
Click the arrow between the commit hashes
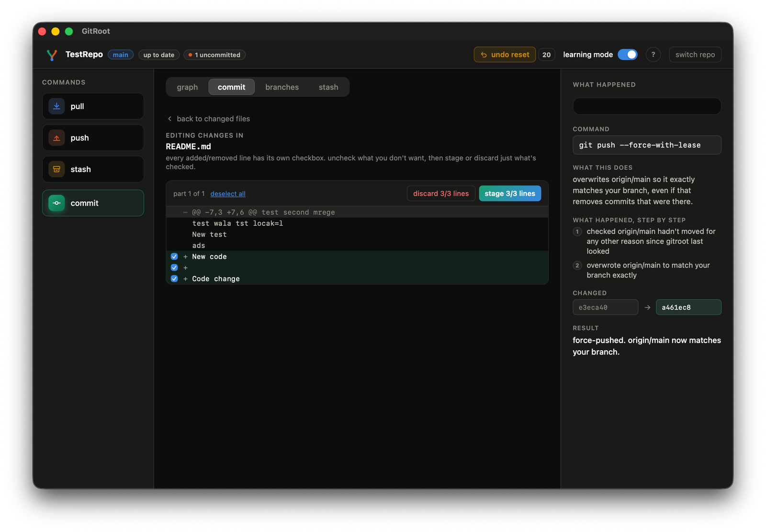coord(647,308)
